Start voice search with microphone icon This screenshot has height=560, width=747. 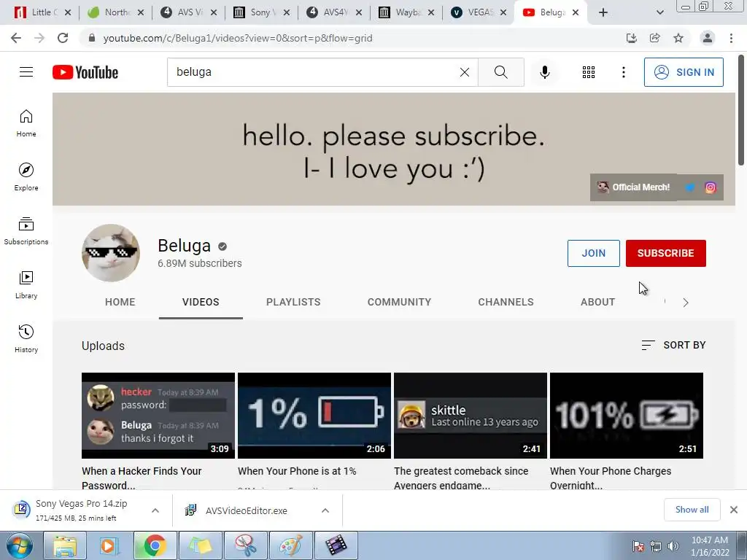544,72
